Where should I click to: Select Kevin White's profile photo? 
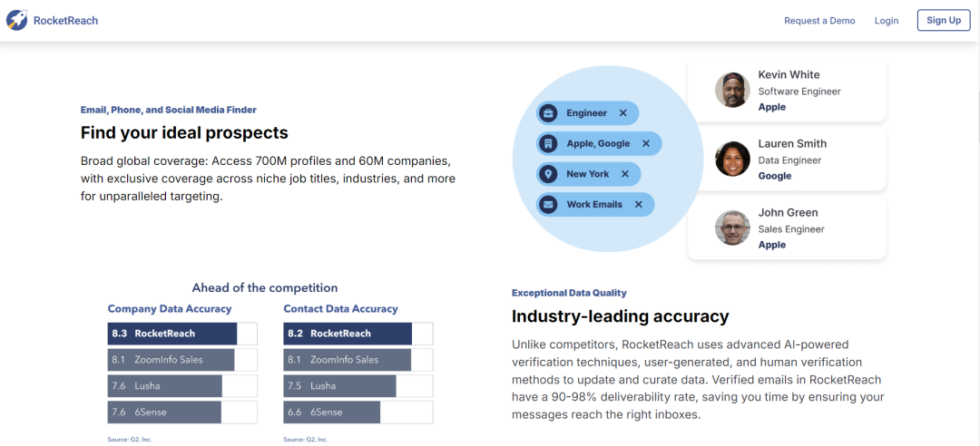732,90
